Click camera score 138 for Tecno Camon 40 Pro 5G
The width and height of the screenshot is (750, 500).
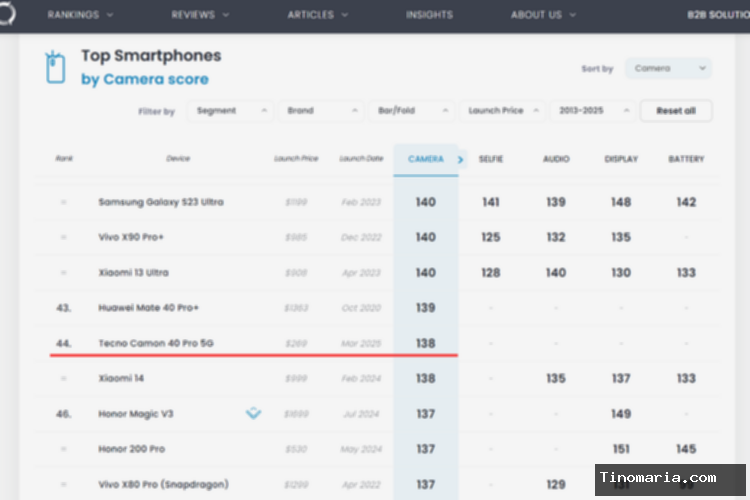pyautogui.click(x=426, y=343)
